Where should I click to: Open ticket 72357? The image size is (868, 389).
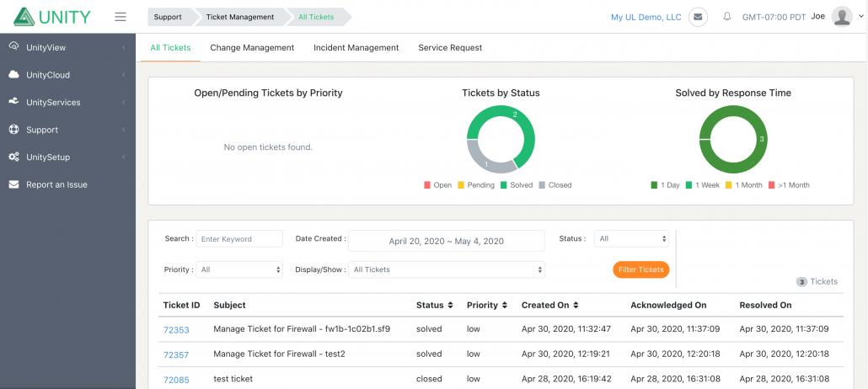176,354
